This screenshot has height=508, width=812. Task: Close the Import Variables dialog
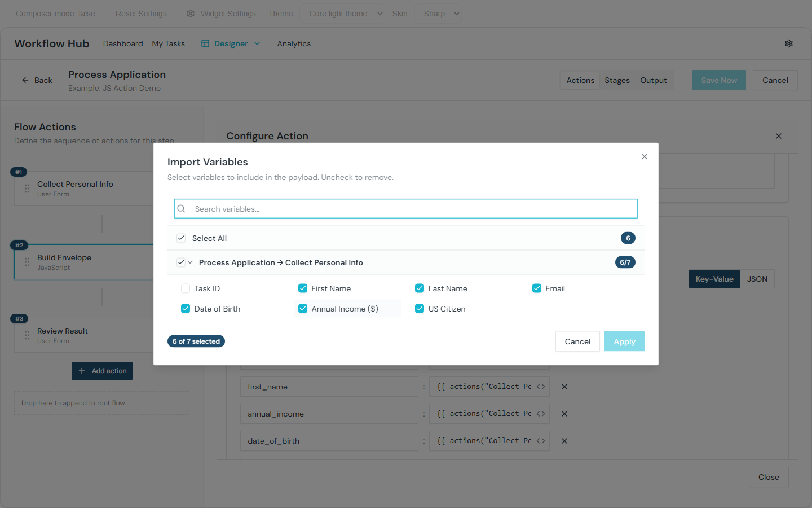(644, 157)
